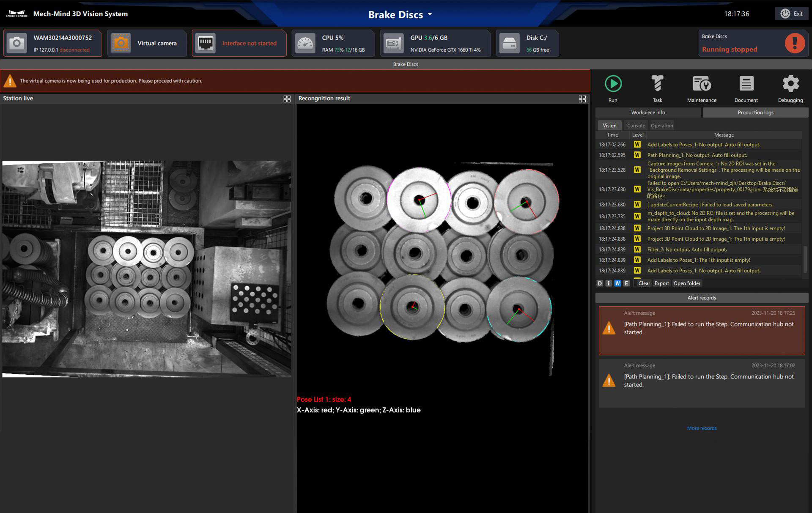Click the Recognition result image
Image resolution: width=812 pixels, height=513 pixels.
pyautogui.click(x=442, y=269)
